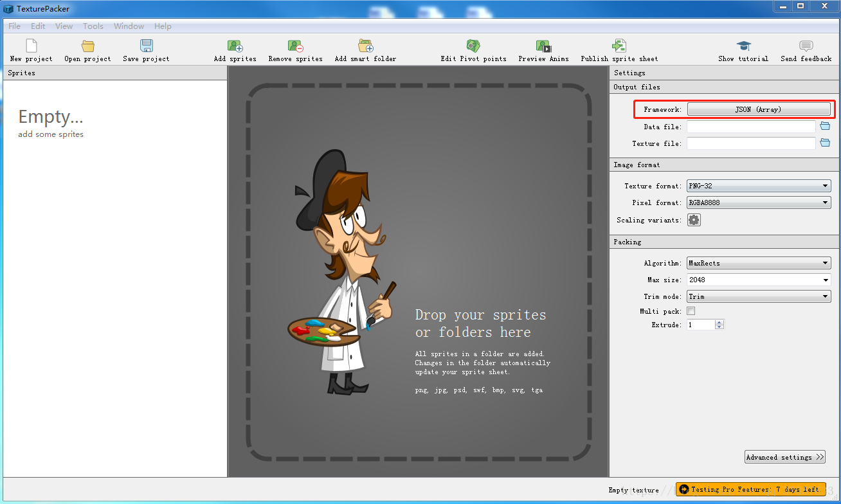
Task: Open Texture format dropdown PNG-32
Action: click(x=759, y=186)
